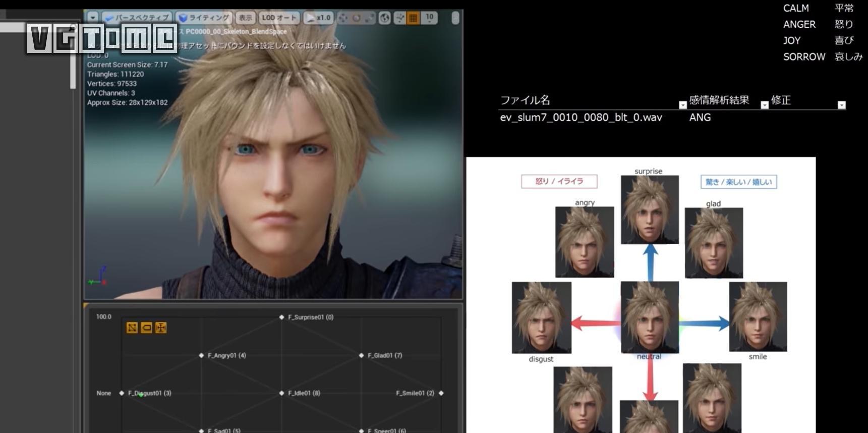Select the scale gizmo tool
Viewport: 868px width, 433px height.
click(x=370, y=18)
